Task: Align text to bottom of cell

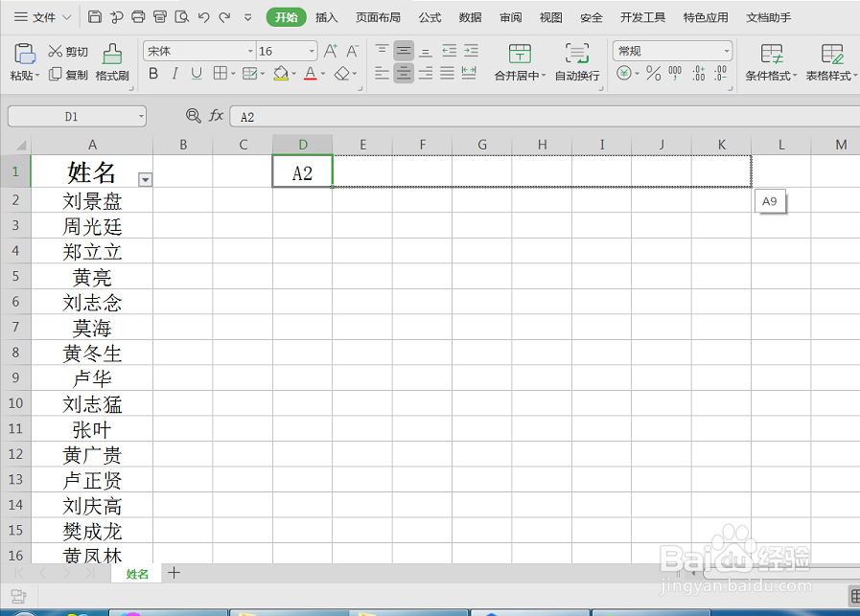Action: [425, 51]
